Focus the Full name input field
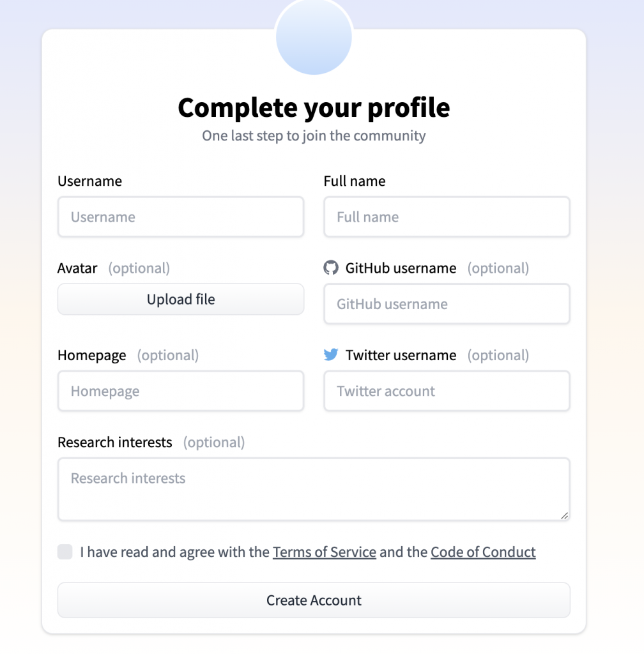The height and width of the screenshot is (654, 644). pos(447,217)
